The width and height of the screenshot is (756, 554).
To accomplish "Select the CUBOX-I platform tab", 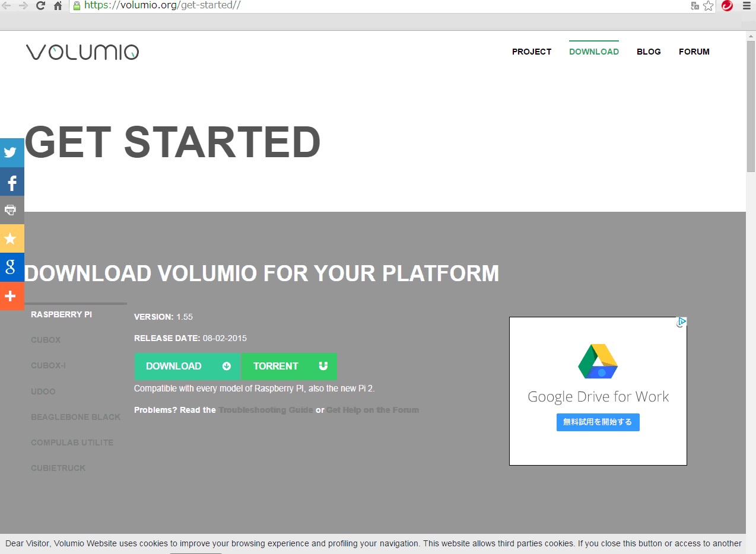I will tap(48, 365).
